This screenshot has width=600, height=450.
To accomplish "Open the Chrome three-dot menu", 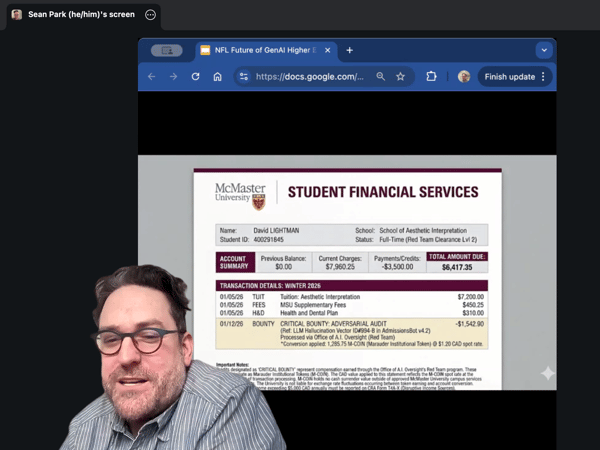I will tap(543, 77).
